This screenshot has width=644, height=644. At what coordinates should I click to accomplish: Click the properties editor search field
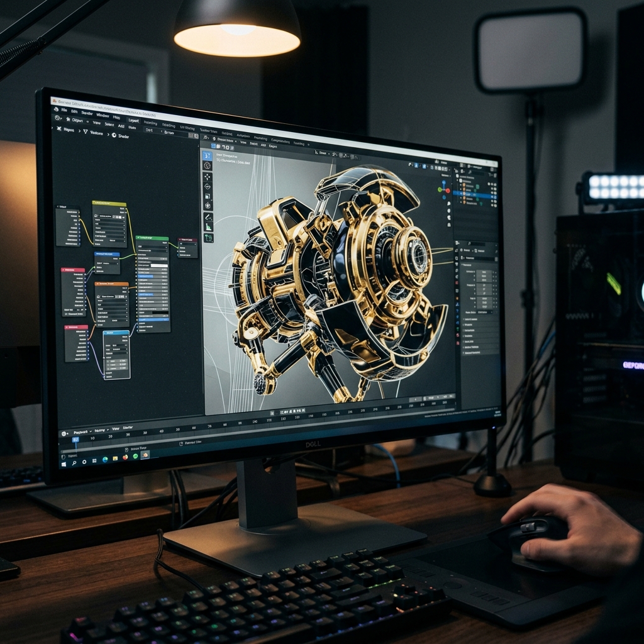tap(477, 244)
